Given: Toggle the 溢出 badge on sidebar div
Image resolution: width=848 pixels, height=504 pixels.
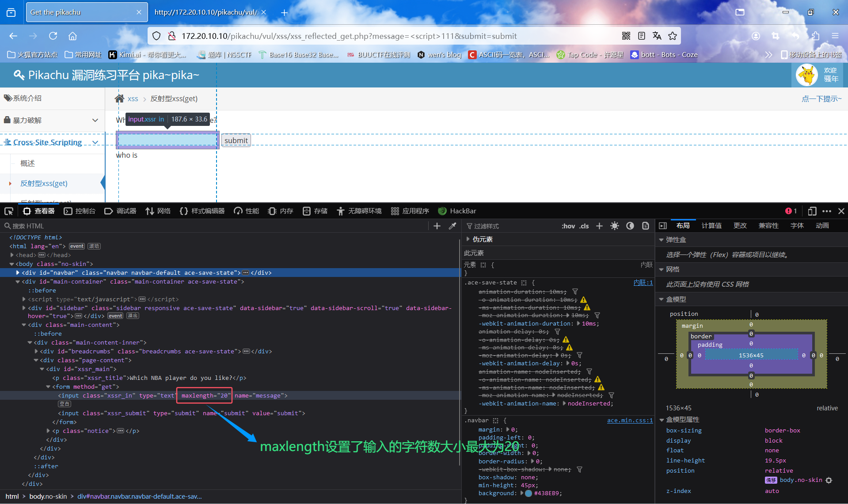Looking at the screenshot, I should point(133,316).
